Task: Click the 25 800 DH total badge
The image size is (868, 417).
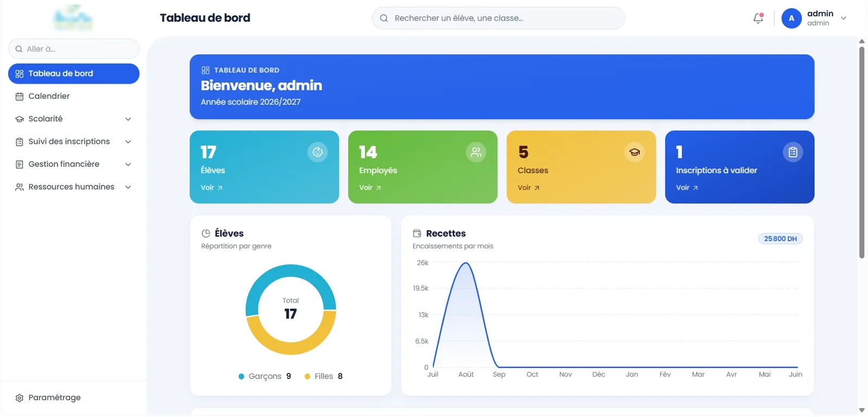Action: click(x=780, y=239)
